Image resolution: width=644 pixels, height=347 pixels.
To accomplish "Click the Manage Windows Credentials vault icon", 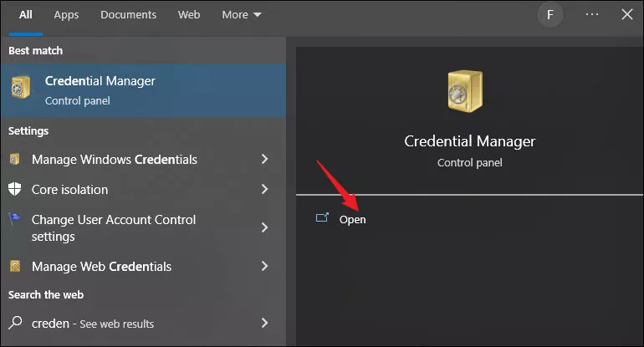I will tap(15, 159).
